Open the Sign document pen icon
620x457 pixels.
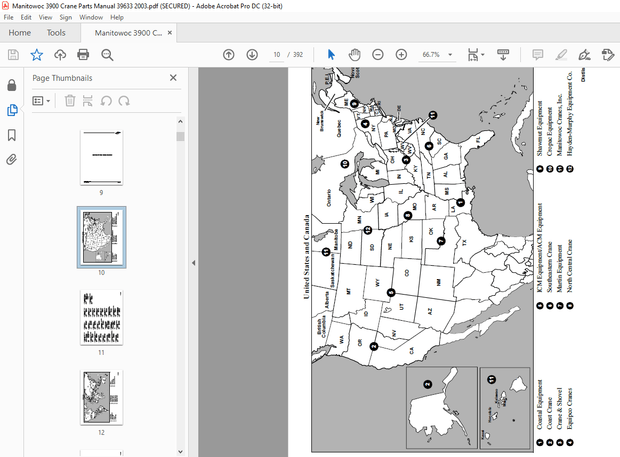click(584, 55)
